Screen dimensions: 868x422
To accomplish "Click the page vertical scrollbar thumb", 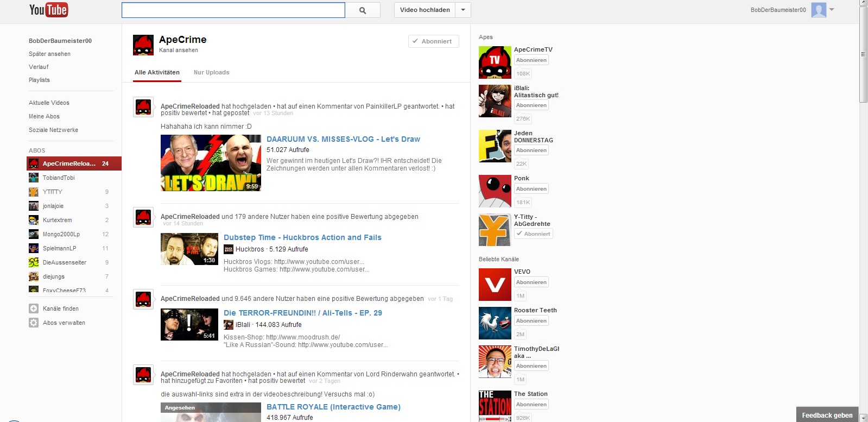I will click(x=864, y=54).
